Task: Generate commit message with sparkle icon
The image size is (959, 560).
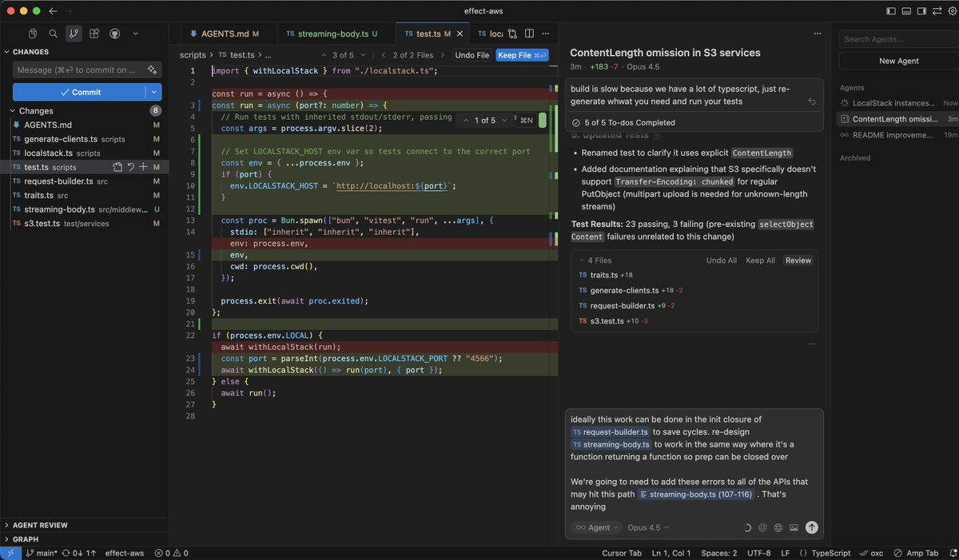Action: pos(152,70)
